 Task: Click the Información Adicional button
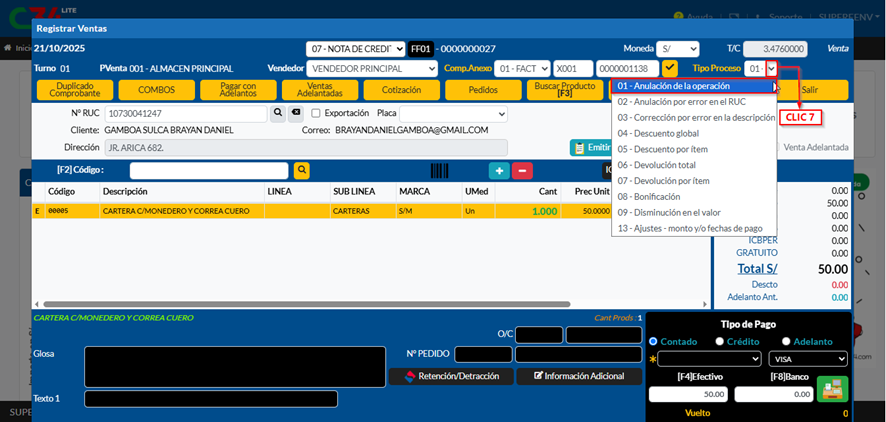tap(580, 376)
